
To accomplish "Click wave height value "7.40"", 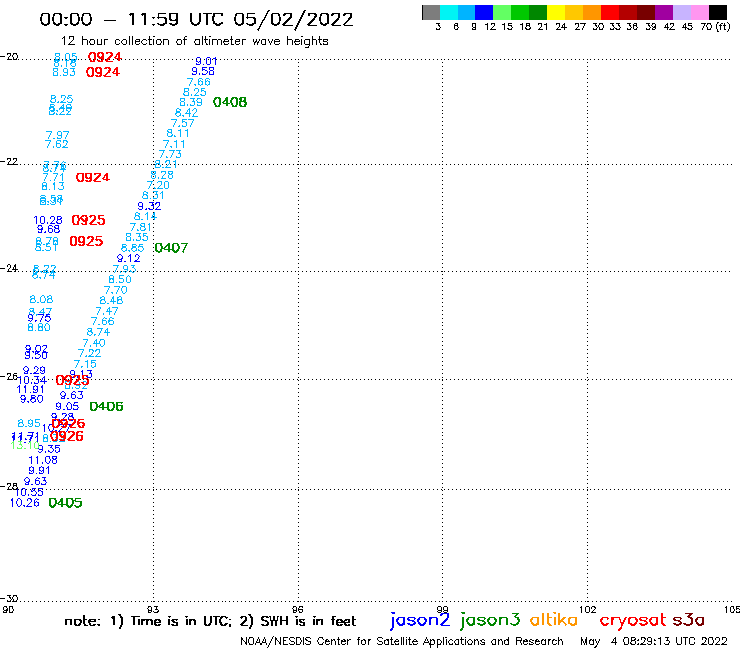I will click(94, 343).
